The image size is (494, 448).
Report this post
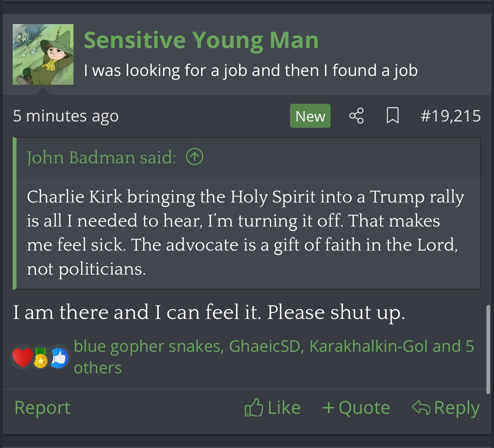42,408
